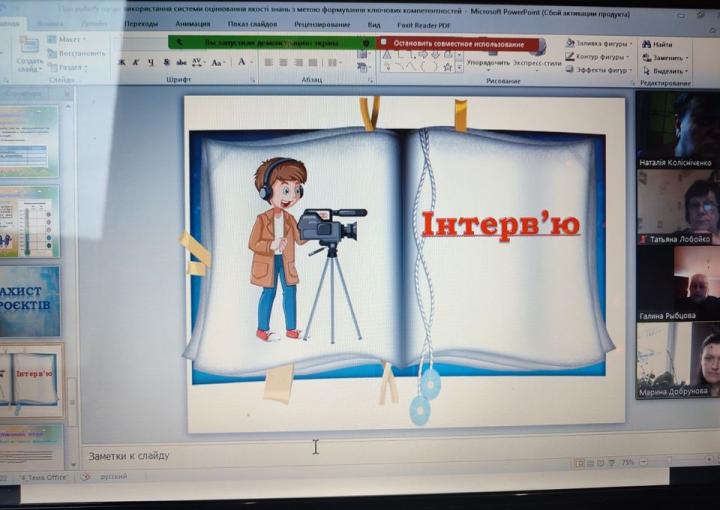The height and width of the screenshot is (510, 720).
Task: Click Остановить совместное использование button
Action: (x=458, y=44)
